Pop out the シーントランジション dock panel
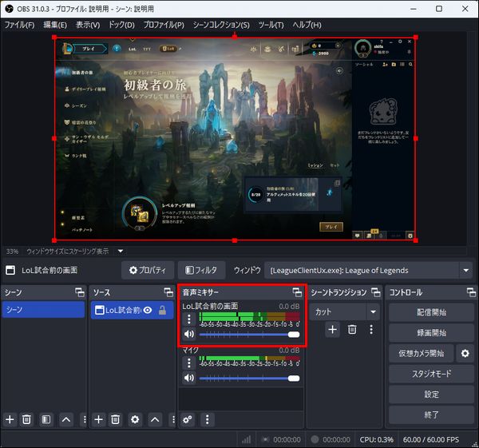 coord(376,292)
